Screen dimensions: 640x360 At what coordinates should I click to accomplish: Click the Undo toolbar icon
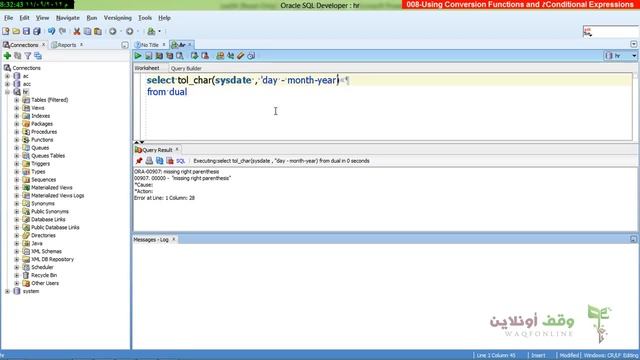click(51, 31)
